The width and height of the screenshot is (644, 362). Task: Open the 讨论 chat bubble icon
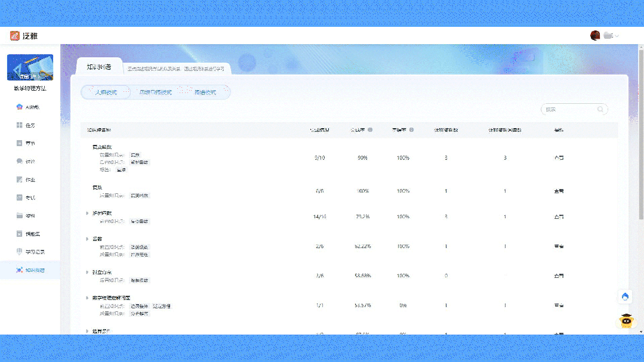click(x=20, y=162)
